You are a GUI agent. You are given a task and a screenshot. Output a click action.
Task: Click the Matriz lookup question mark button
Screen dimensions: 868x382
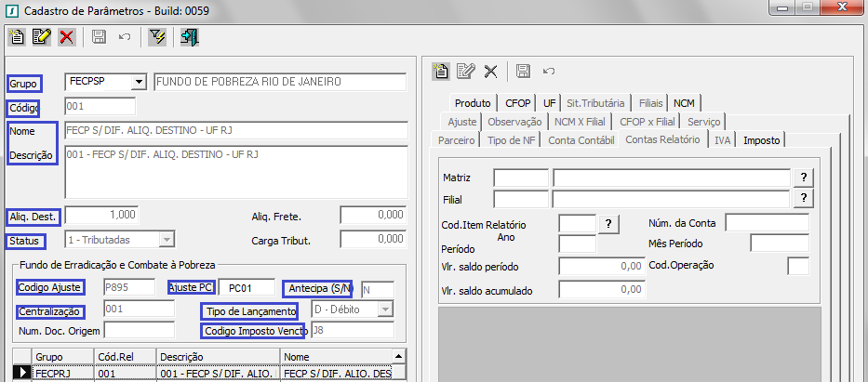click(804, 178)
